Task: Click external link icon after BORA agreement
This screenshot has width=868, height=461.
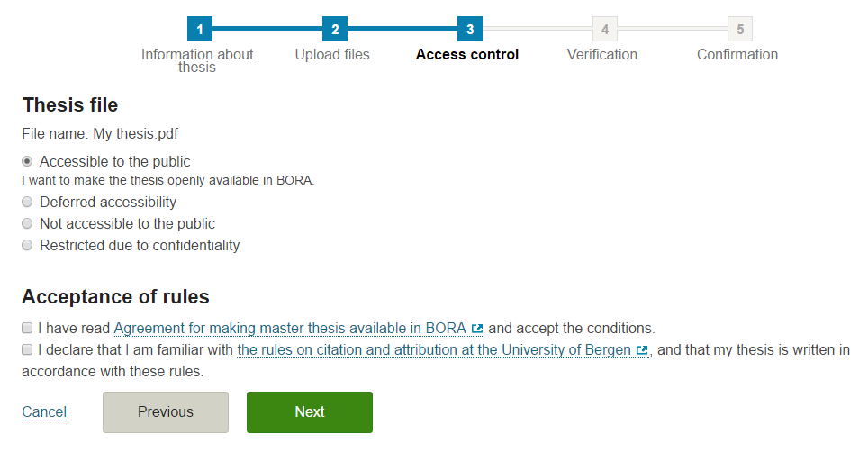Action: [x=477, y=329]
